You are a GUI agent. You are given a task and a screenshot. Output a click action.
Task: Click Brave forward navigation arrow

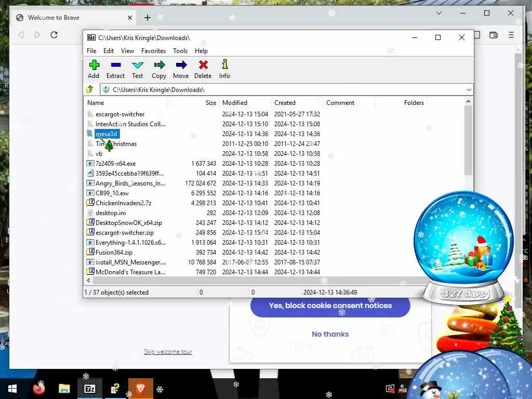[x=37, y=35]
